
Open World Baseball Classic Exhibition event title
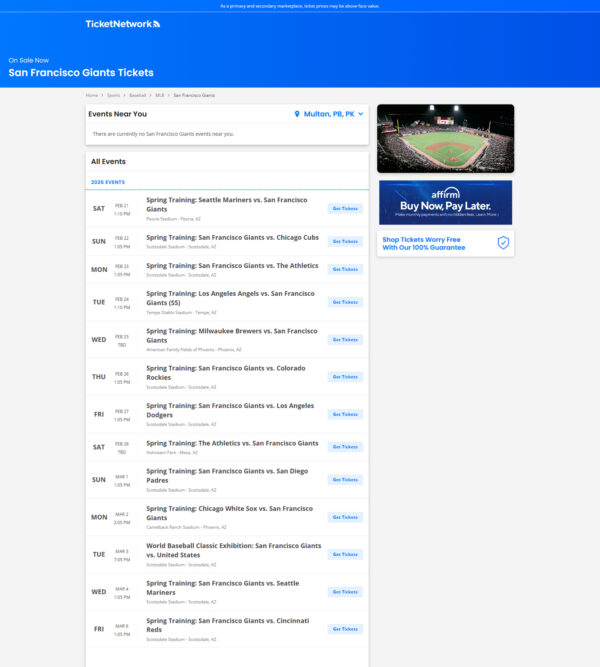click(234, 550)
